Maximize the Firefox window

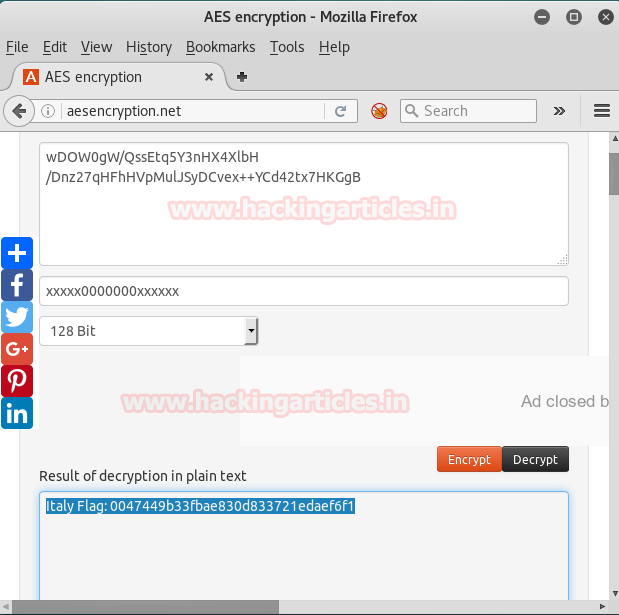(574, 17)
